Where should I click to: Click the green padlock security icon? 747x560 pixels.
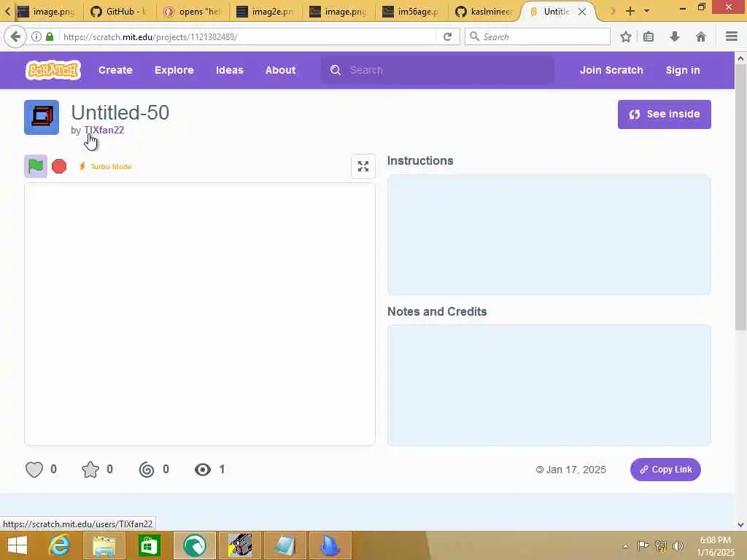pos(50,36)
